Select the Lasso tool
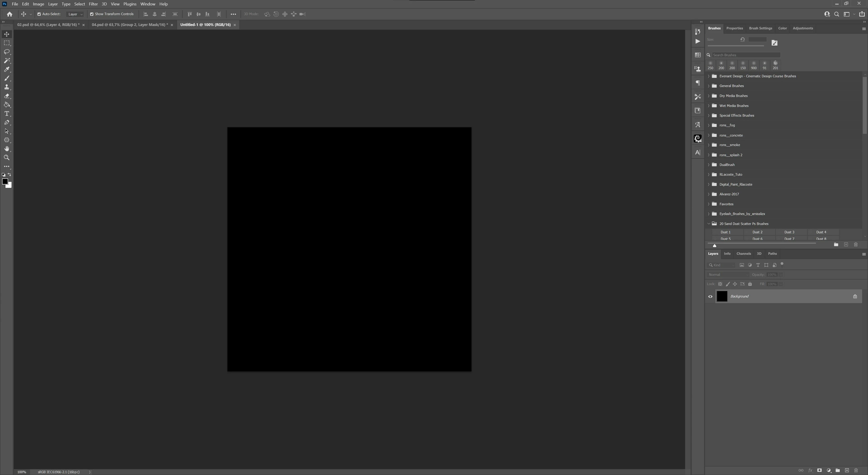Image resolution: width=868 pixels, height=475 pixels. click(7, 52)
